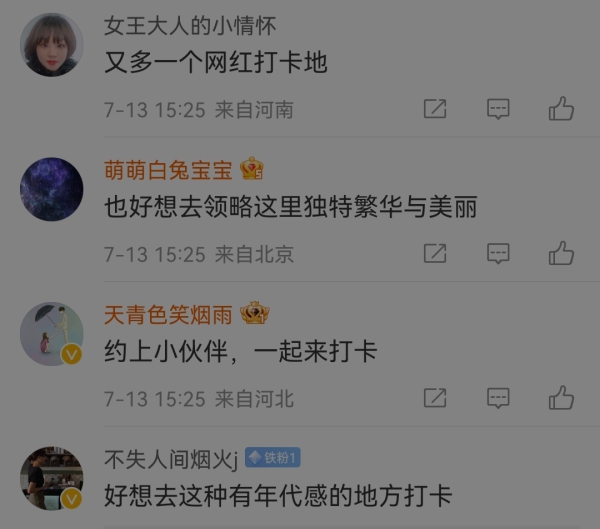
Task: Visit 天青色笑烟雨 profile via username
Action: point(168,315)
